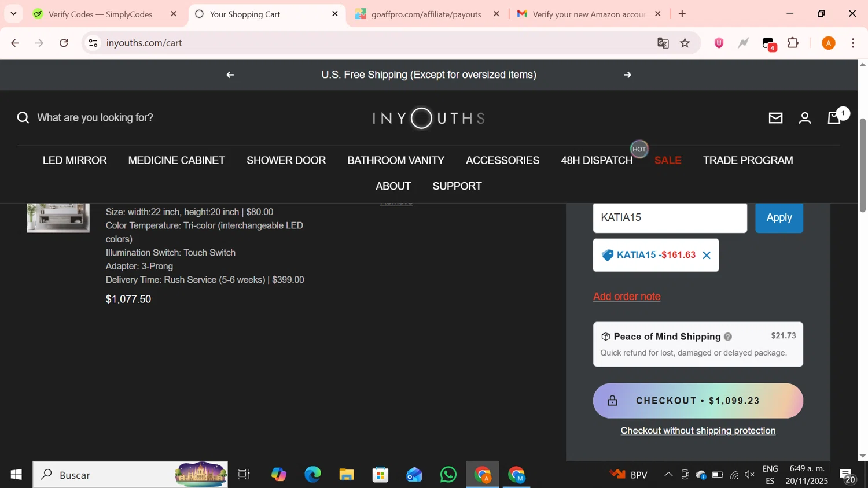Image resolution: width=868 pixels, height=488 pixels.
Task: Switch to Verify your new Amazon account tab
Action: [x=589, y=14]
